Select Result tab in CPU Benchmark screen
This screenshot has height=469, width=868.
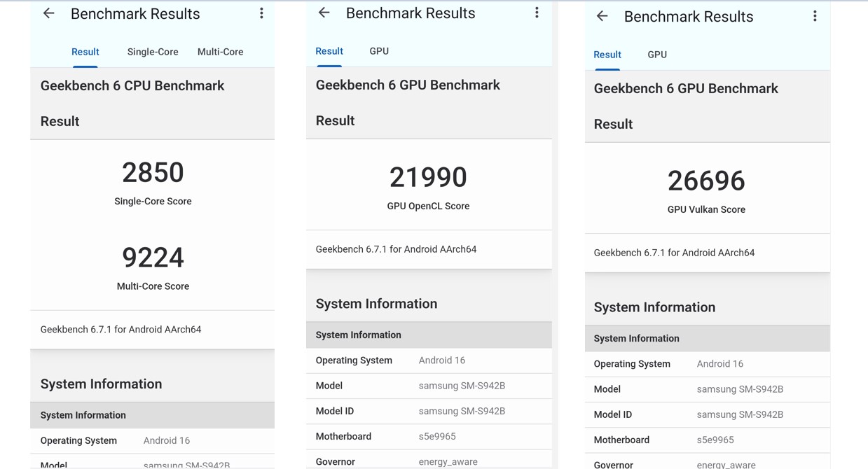coord(85,52)
